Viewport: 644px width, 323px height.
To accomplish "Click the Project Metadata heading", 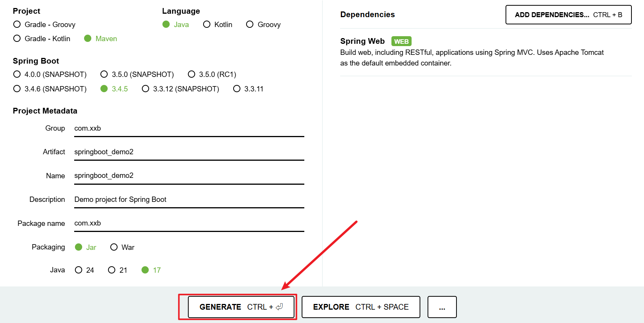I will 45,111.
